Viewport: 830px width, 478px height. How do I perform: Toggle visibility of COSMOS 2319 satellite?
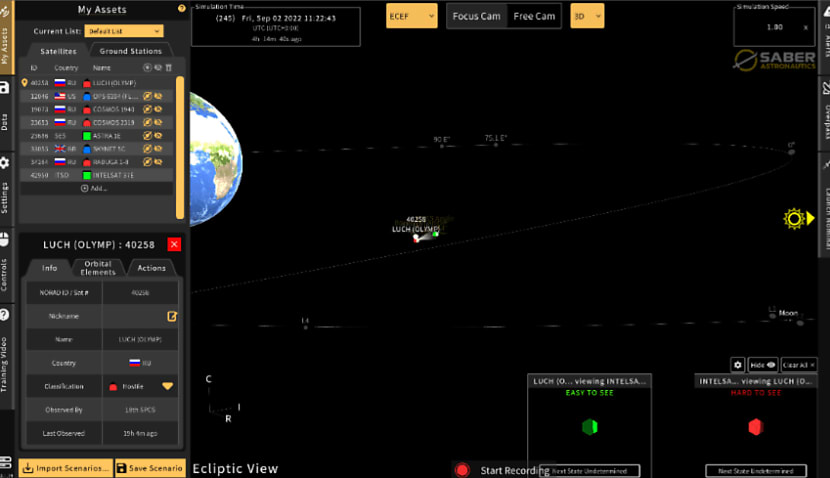(x=158, y=122)
